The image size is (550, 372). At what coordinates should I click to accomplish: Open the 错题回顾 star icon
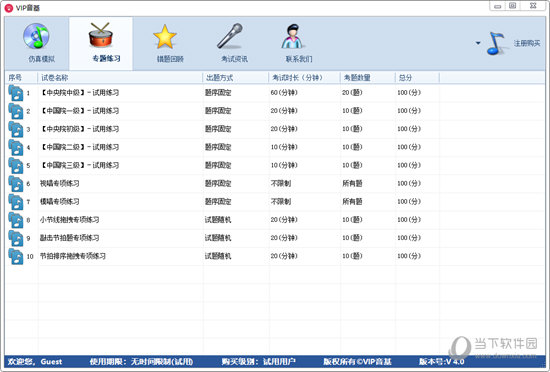(x=165, y=36)
